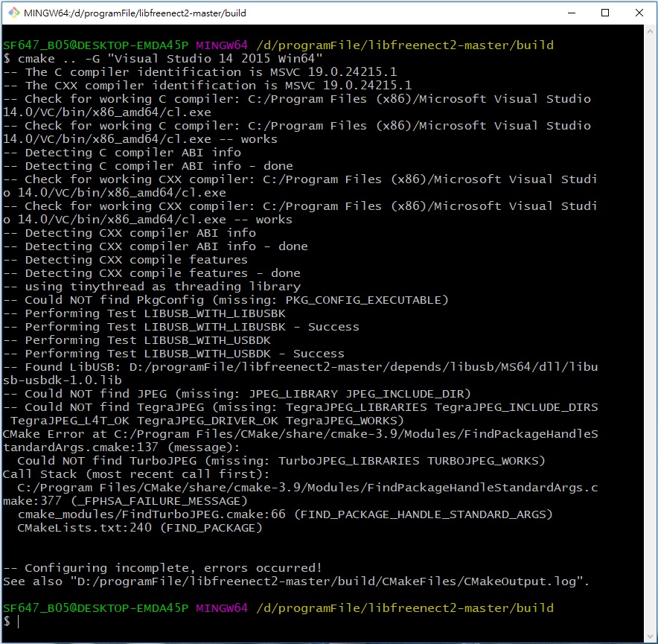Click the 'Could NOT find PkgConfig' line
The height and width of the screenshot is (644, 658).
click(x=226, y=300)
